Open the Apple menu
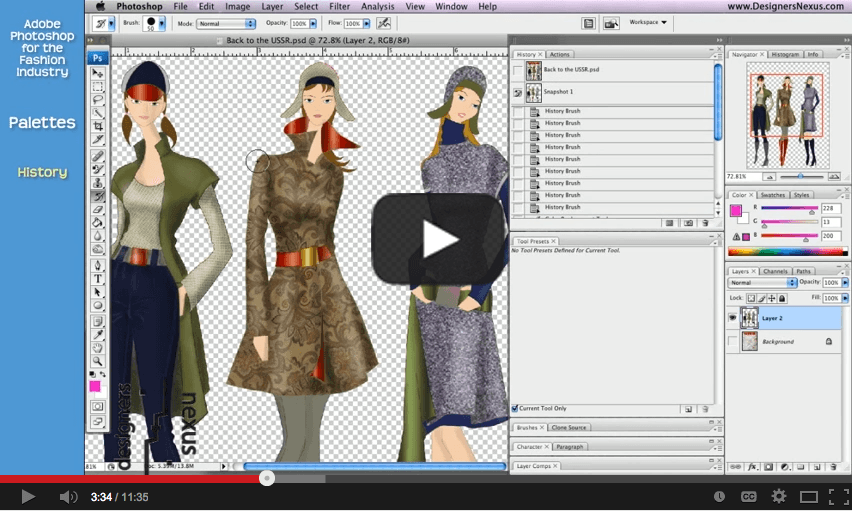Screen dimensions: 852x511 pyautogui.click(x=100, y=6)
